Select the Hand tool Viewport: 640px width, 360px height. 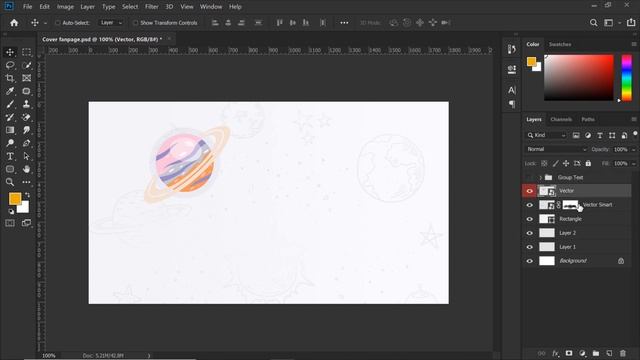[x=27, y=169]
